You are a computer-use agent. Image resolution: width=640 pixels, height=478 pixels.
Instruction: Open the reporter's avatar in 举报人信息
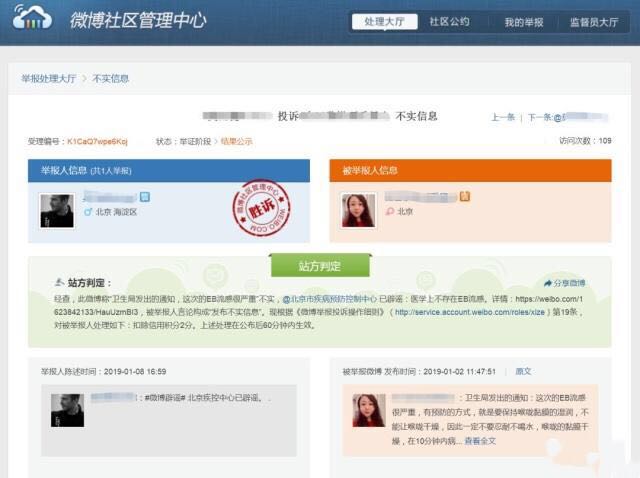tap(57, 211)
